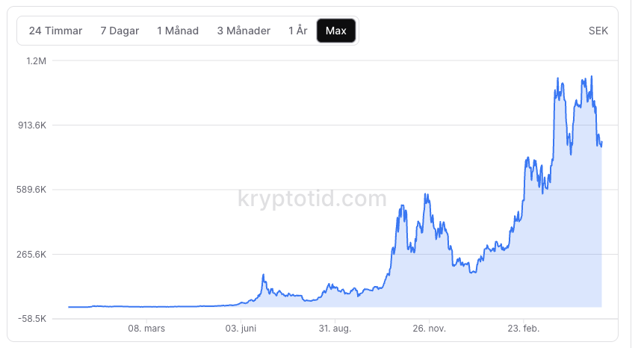The width and height of the screenshot is (644, 348).
Task: Click the active Max range button
Action: [336, 31]
